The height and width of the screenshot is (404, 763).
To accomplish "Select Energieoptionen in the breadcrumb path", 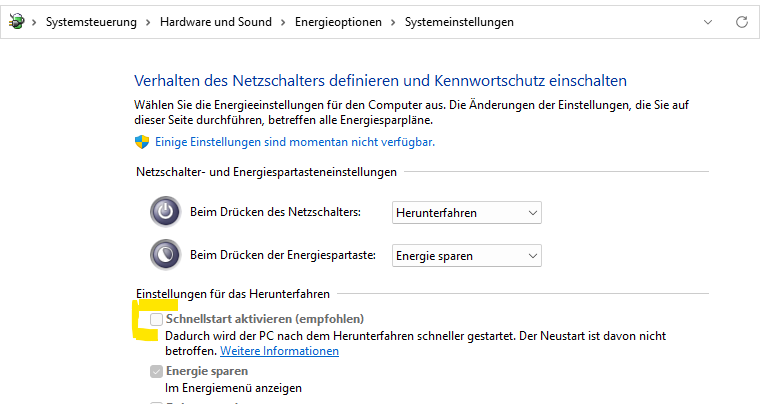I will tap(336, 22).
